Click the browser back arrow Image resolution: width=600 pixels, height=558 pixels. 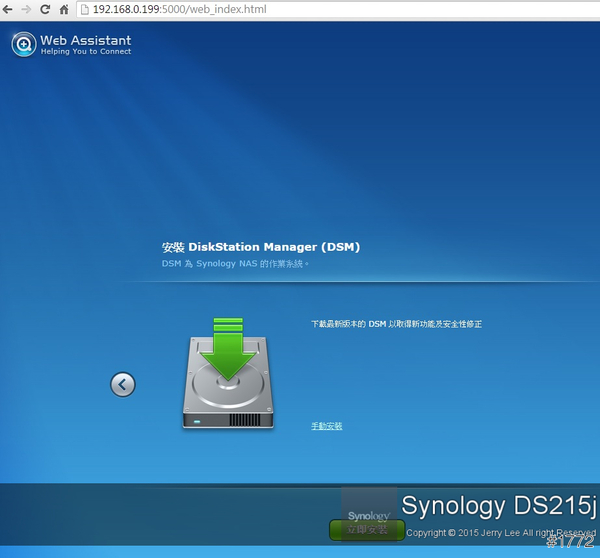click(x=7, y=9)
